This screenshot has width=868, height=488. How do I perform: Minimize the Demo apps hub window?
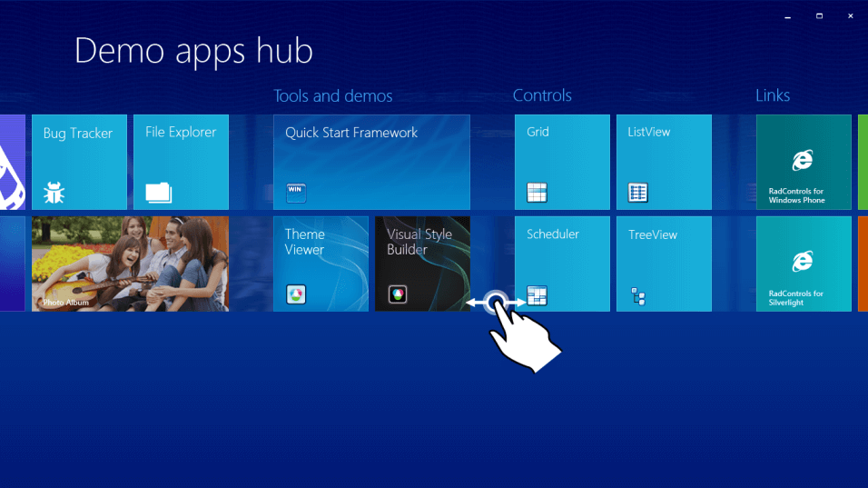[x=788, y=16]
